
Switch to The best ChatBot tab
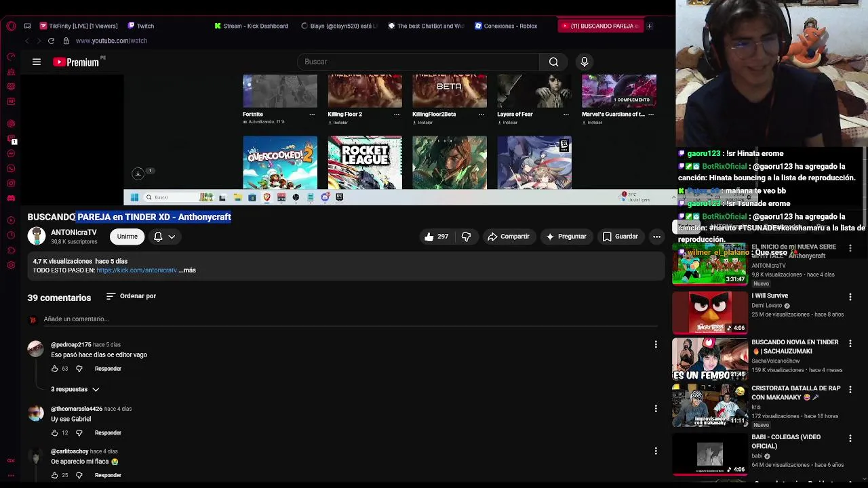click(x=426, y=26)
